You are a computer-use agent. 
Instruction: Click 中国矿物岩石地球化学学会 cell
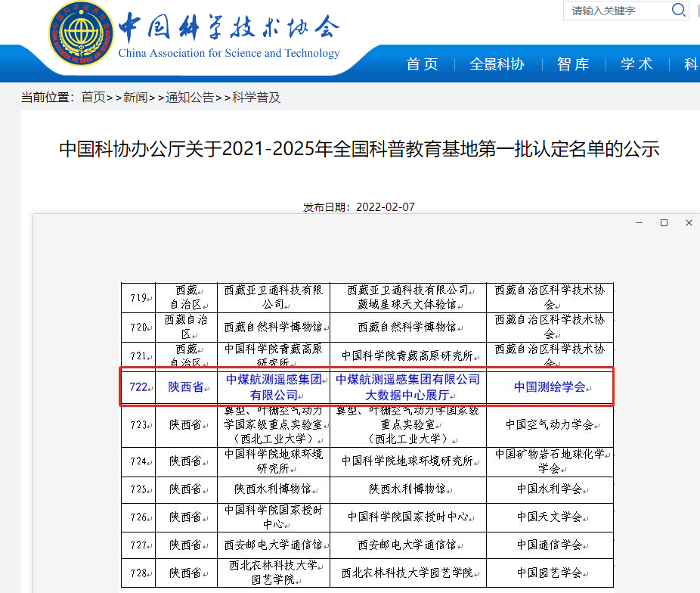pos(550,461)
